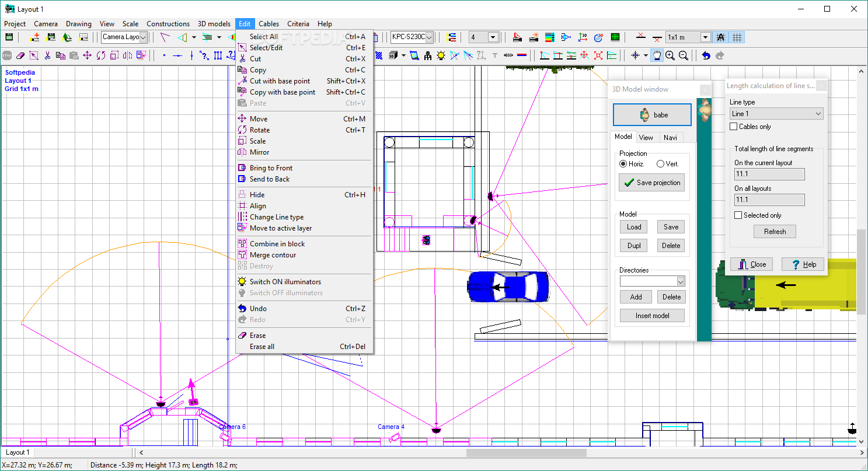Switch to the Navi tab in 3D Model window
This screenshot has width=868, height=471.
pyautogui.click(x=670, y=137)
